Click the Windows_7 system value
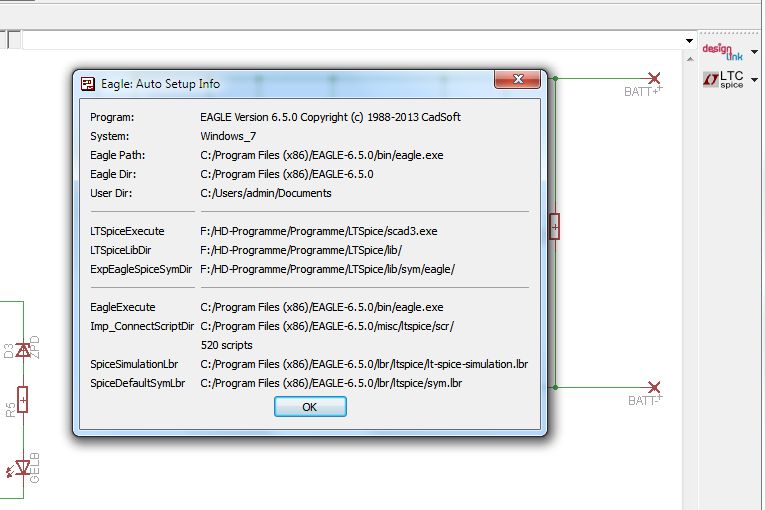The width and height of the screenshot is (765, 510). pos(228,136)
